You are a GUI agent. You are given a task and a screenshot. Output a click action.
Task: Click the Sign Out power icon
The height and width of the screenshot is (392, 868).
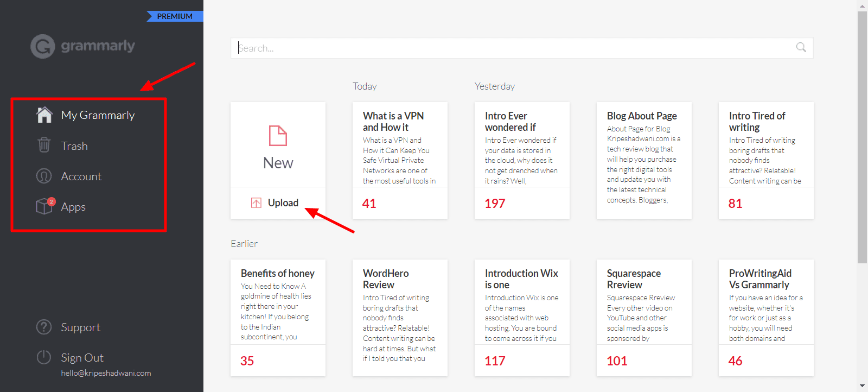point(44,357)
